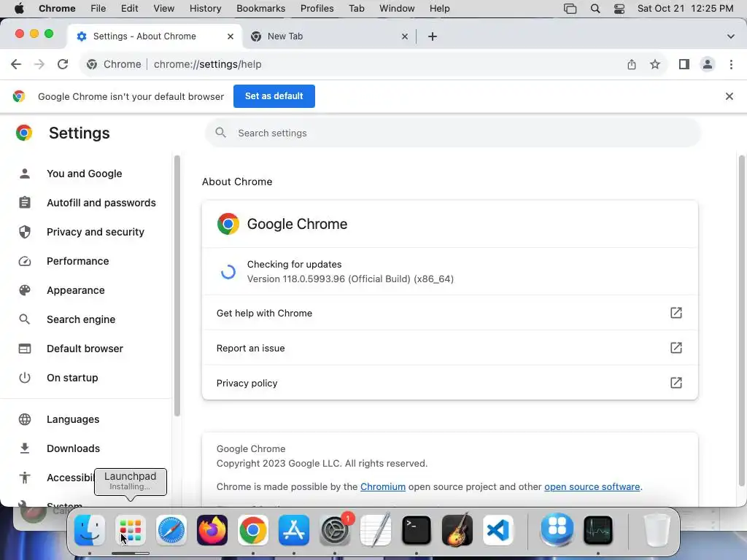Close the New Tab tab
The image size is (747, 560).
click(x=405, y=36)
